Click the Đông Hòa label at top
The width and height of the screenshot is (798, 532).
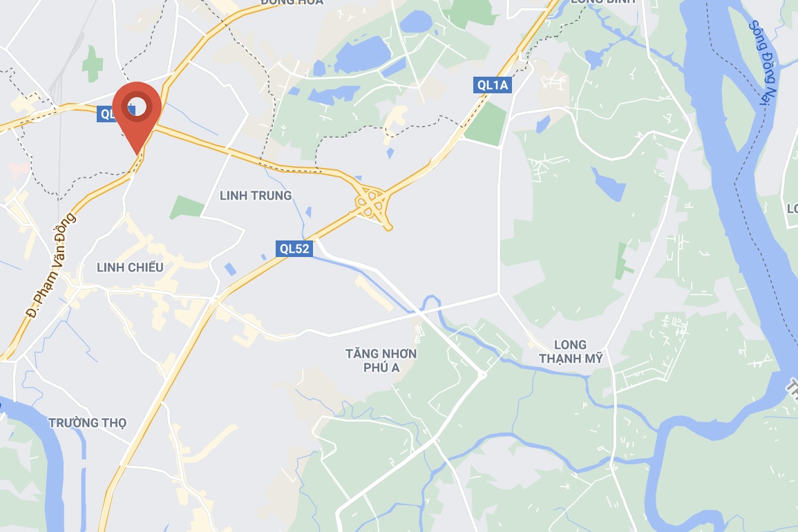coord(292,2)
